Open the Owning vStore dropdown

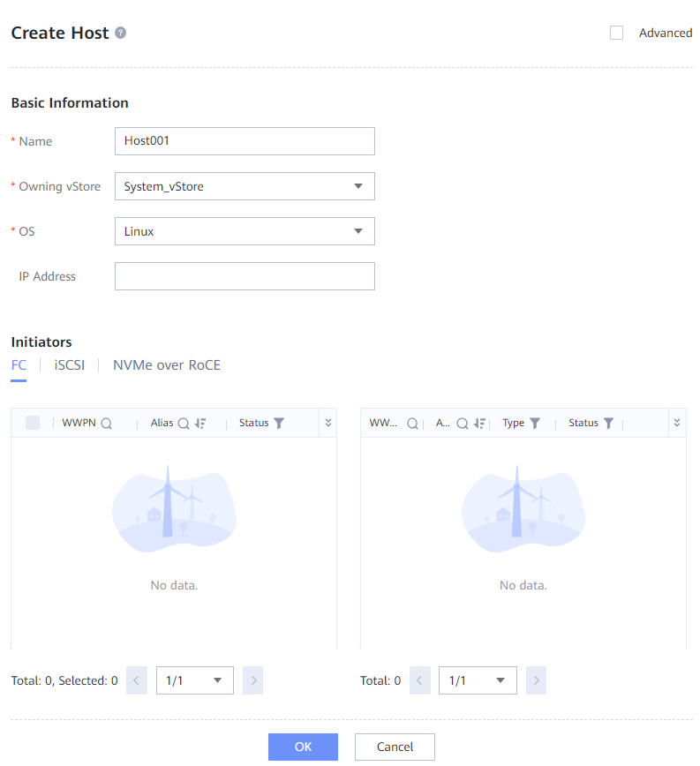pyautogui.click(x=245, y=186)
